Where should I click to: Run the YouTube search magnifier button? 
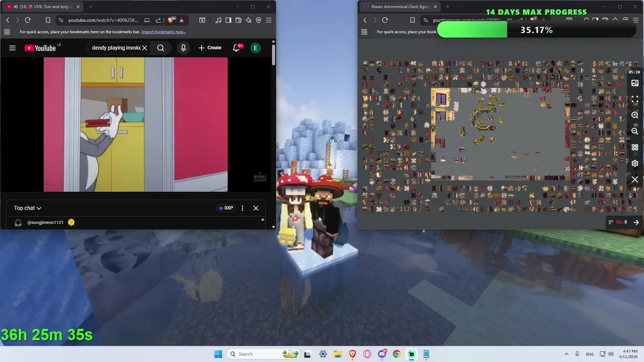point(160,48)
